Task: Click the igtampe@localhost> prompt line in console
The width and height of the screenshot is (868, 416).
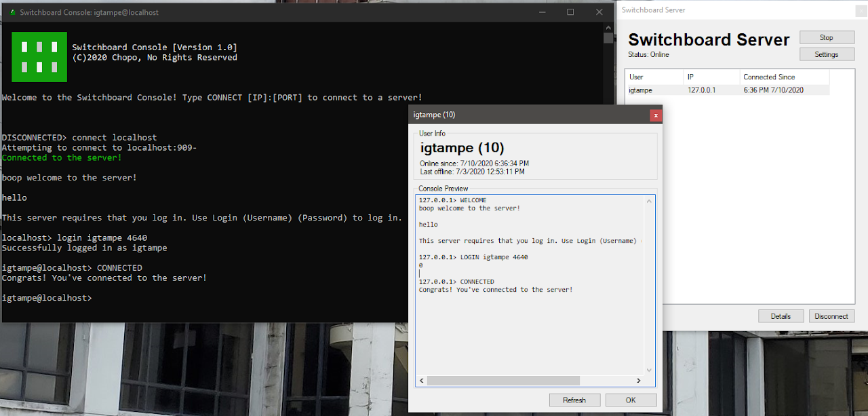Action: (47, 298)
